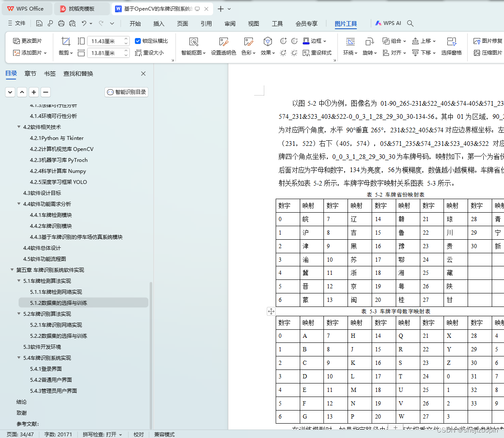This screenshot has width=504, height=438.
Task: Open 环绕 text wrap options
Action: tap(350, 46)
